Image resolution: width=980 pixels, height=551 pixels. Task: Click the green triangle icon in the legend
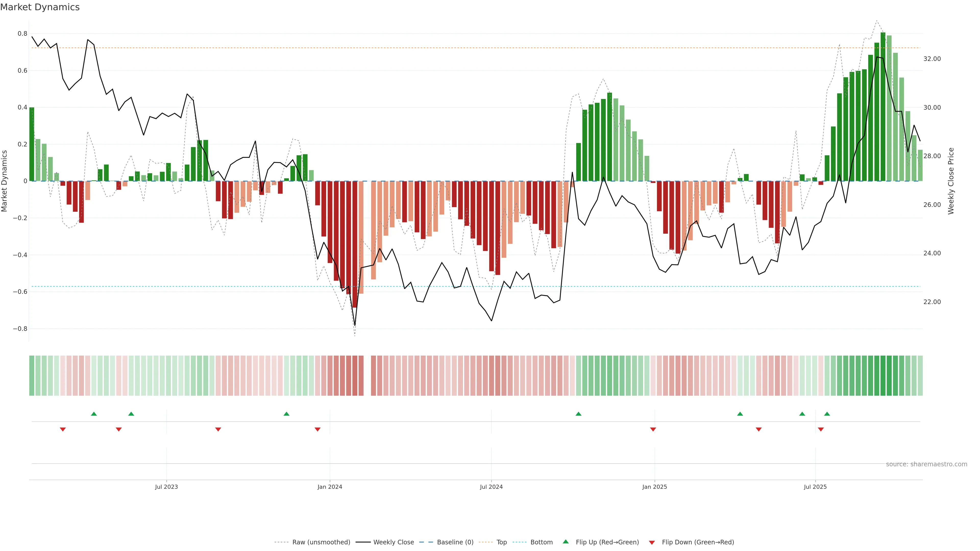pos(566,542)
